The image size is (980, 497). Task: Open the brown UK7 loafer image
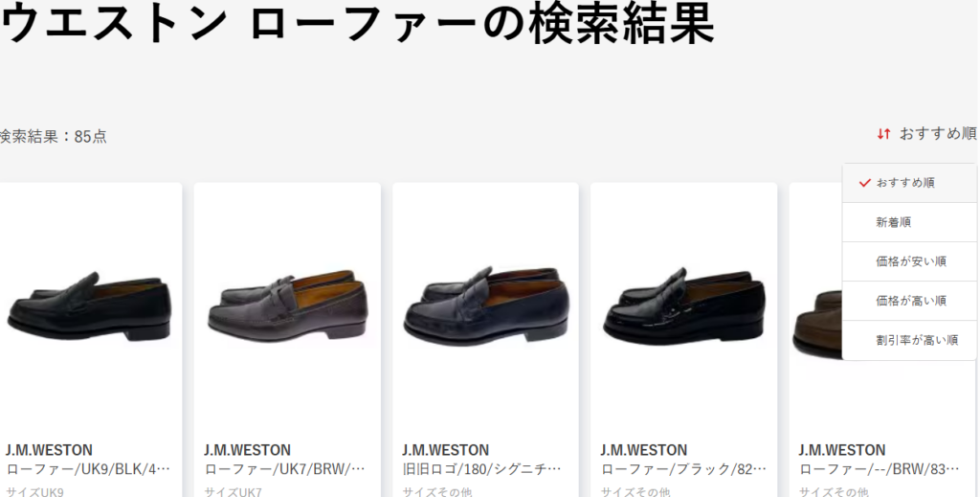[x=287, y=305]
